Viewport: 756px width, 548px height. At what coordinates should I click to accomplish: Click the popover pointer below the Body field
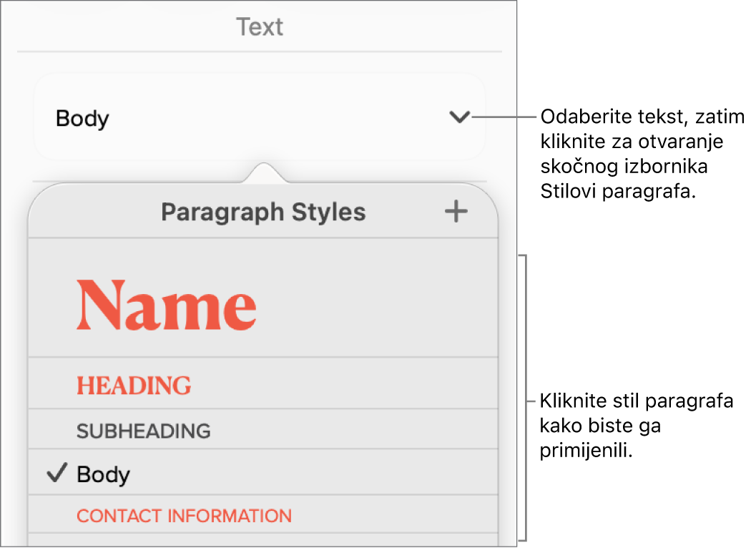264,172
